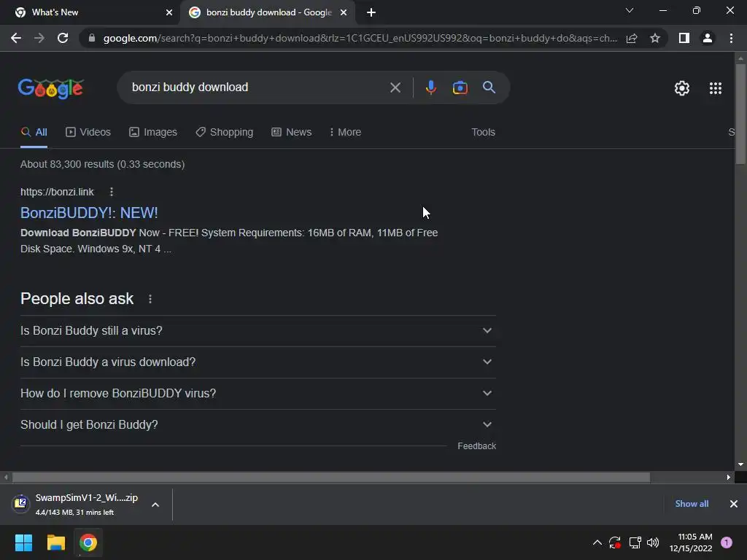Select the All results tab

34,133
